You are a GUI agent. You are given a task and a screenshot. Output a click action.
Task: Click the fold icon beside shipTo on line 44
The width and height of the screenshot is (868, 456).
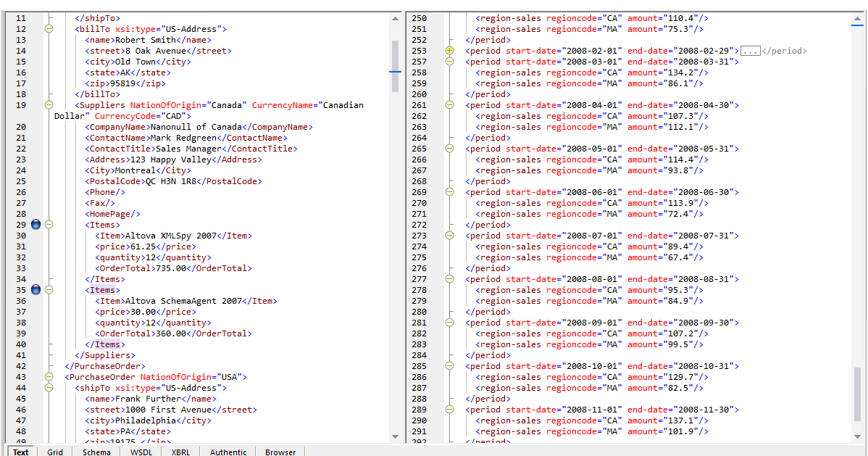point(49,388)
